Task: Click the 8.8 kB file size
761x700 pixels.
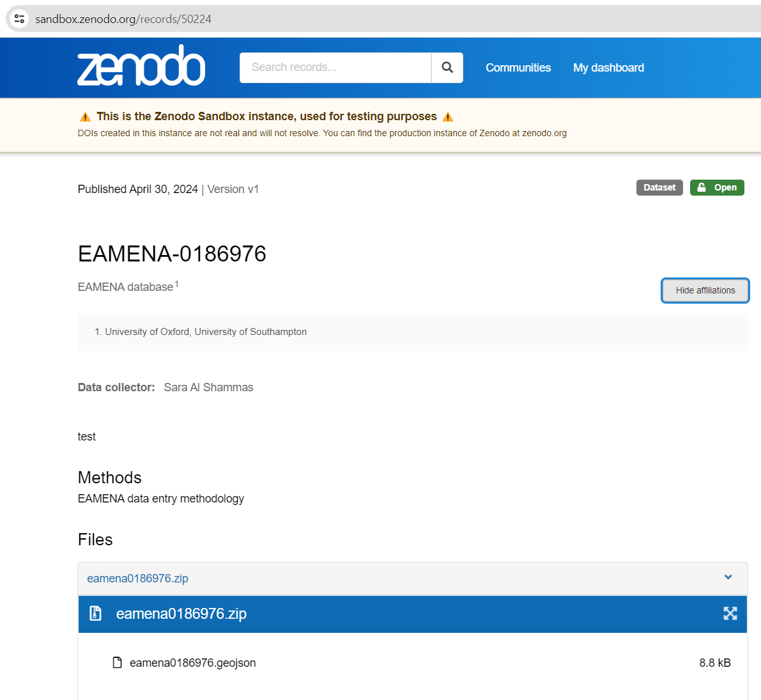Action: (x=714, y=663)
